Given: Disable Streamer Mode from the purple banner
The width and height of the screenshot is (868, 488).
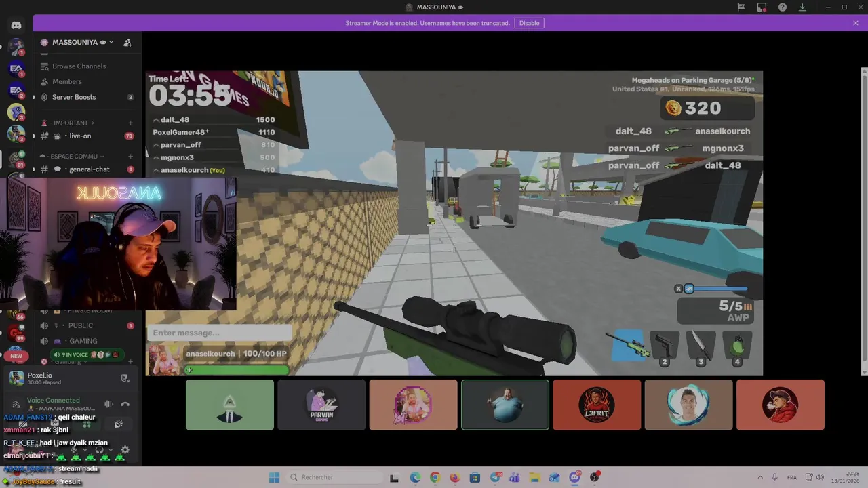Looking at the screenshot, I should click(529, 23).
